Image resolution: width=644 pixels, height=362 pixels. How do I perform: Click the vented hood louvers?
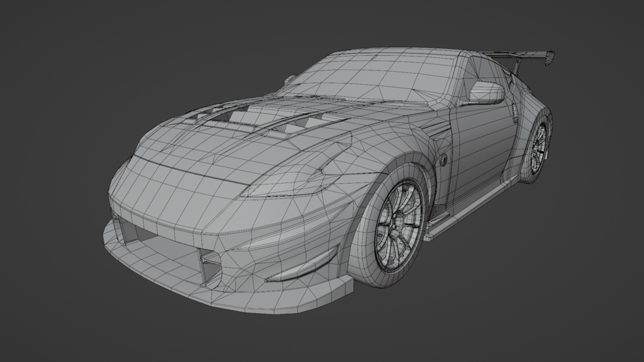coord(263,118)
